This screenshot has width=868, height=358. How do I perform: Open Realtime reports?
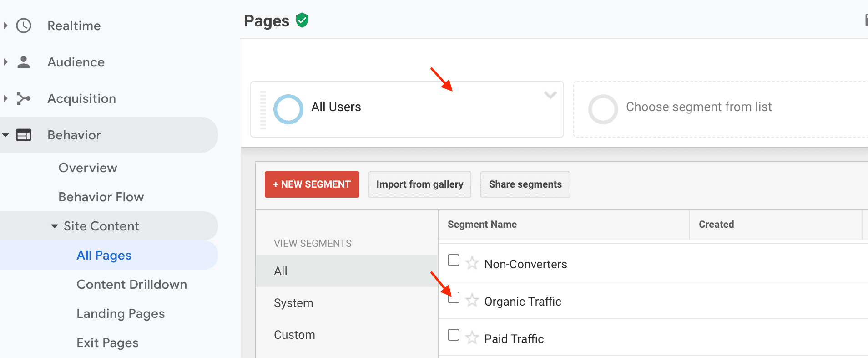click(x=74, y=26)
